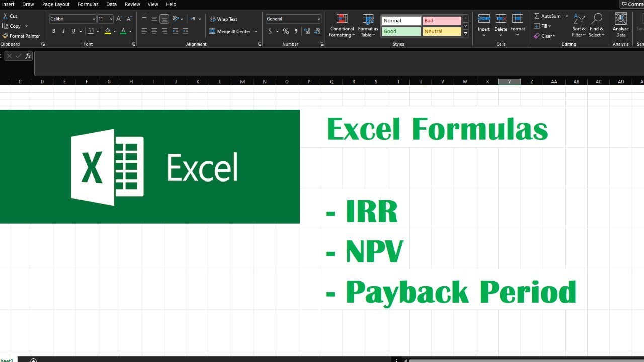This screenshot has height=362, width=644.
Task: Top align the cell contents
Action: point(144,19)
